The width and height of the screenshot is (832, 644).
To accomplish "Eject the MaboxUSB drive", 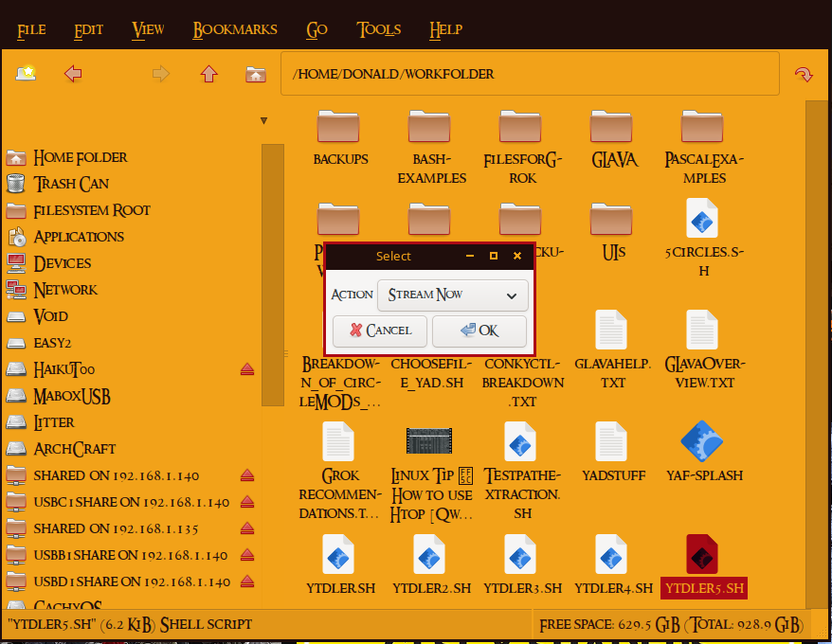I will pyautogui.click(x=246, y=396).
